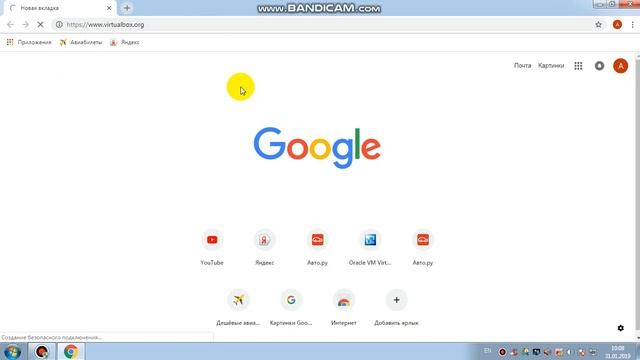Click the EN language indicator in tray
This screenshot has width=640, height=360.
click(x=487, y=351)
